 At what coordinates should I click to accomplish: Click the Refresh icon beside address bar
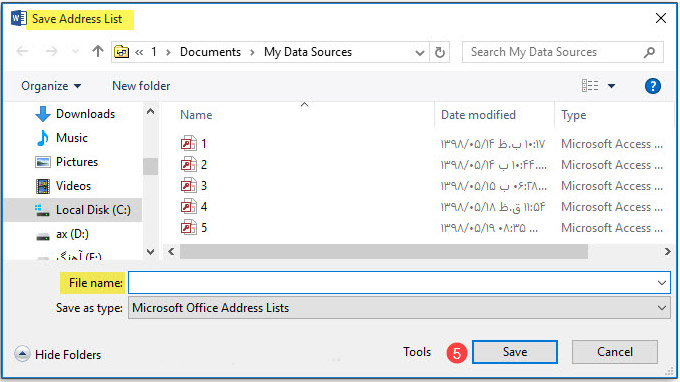[440, 52]
